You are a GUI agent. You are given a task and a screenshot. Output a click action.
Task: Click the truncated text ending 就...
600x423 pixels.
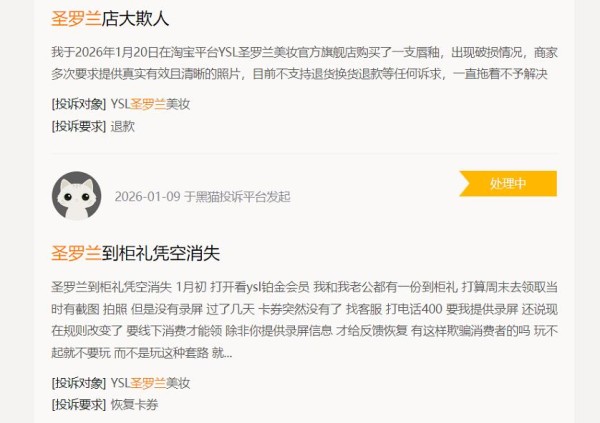pyautogui.click(x=142, y=353)
